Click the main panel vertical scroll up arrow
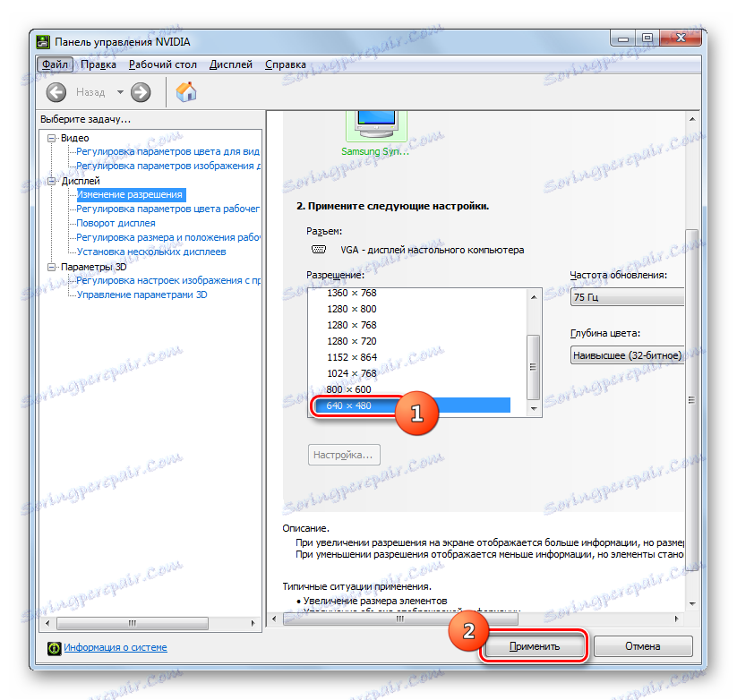The image size is (737, 700). (692, 119)
